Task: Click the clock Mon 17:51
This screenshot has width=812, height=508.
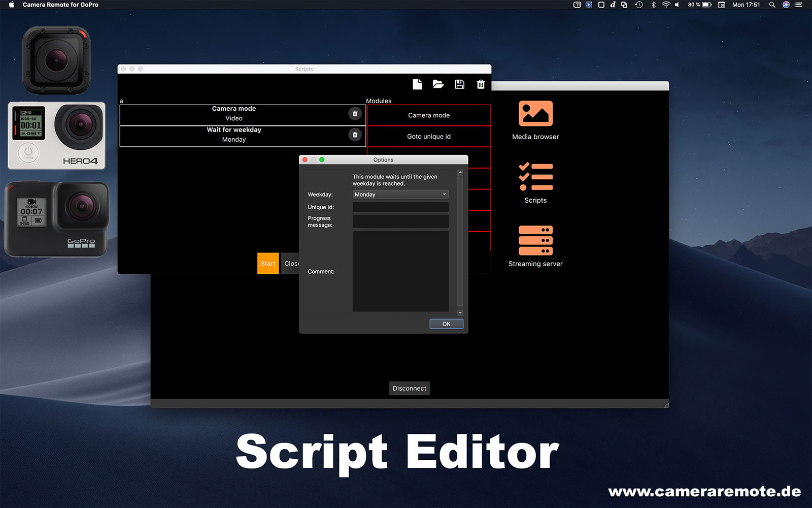Action: click(x=746, y=5)
